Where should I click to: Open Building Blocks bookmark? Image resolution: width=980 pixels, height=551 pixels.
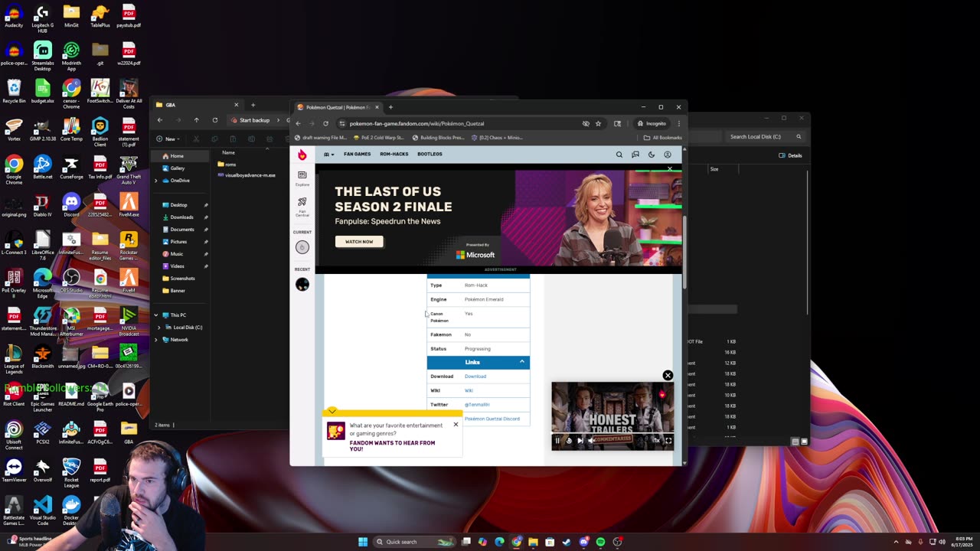tap(438, 138)
